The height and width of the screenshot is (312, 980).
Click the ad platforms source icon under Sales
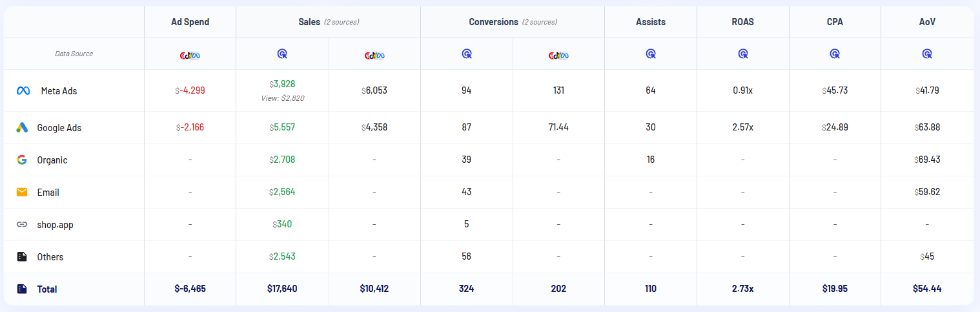[x=374, y=55]
